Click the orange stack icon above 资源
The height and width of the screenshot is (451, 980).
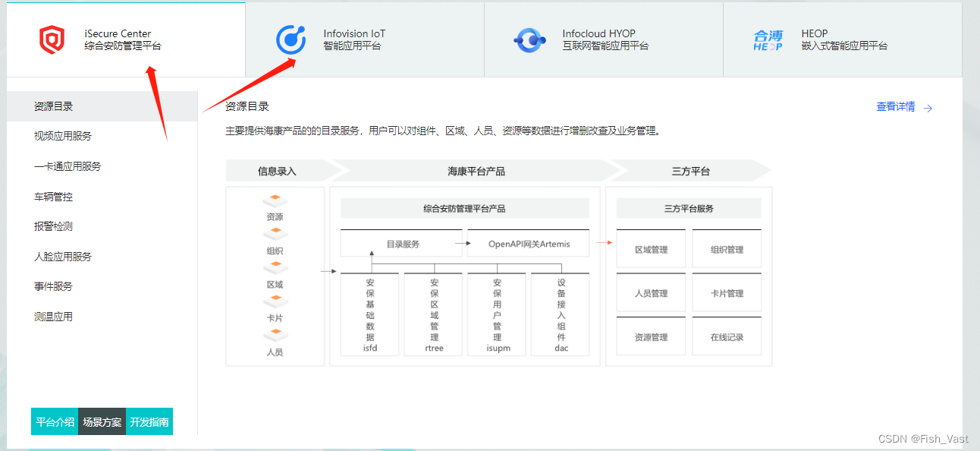pyautogui.click(x=275, y=201)
